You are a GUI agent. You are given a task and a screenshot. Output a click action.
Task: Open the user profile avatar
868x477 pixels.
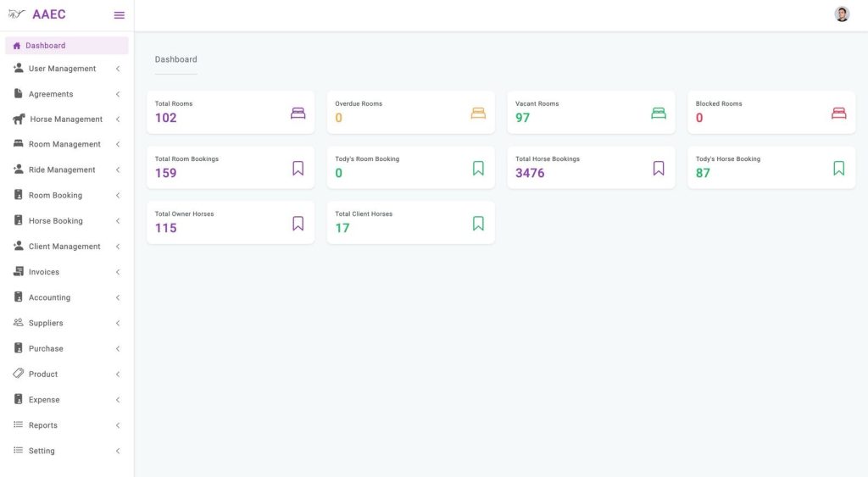coord(842,14)
